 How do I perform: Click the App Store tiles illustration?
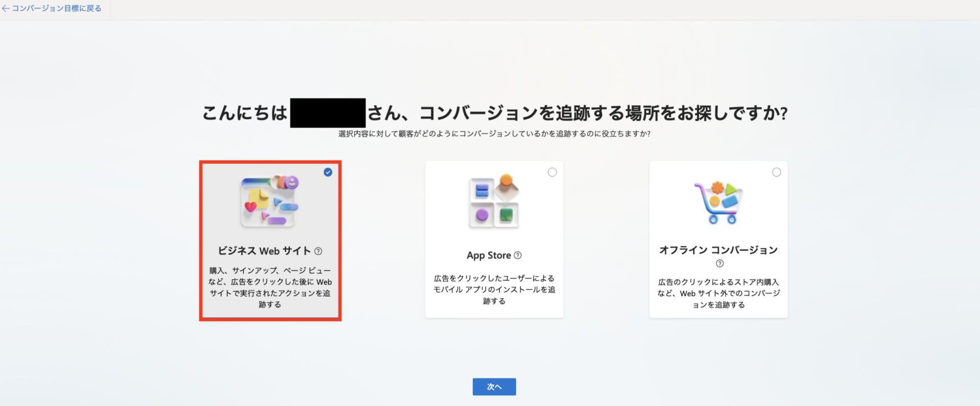point(494,201)
